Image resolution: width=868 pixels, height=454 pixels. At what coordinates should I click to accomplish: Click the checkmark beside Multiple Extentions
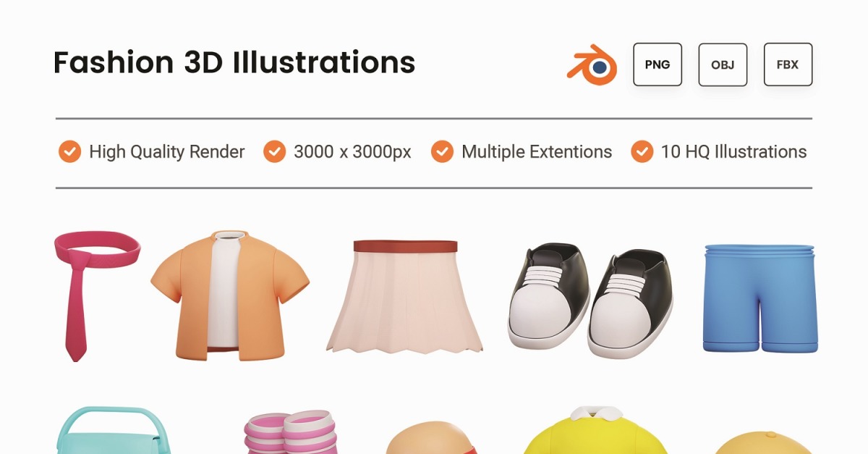tap(442, 152)
